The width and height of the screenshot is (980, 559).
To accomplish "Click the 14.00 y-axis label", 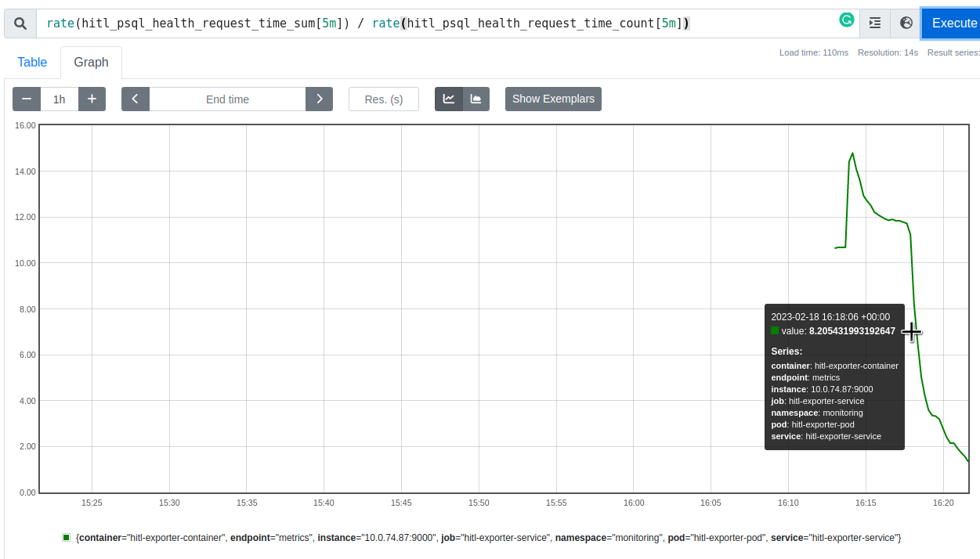I will point(25,171).
